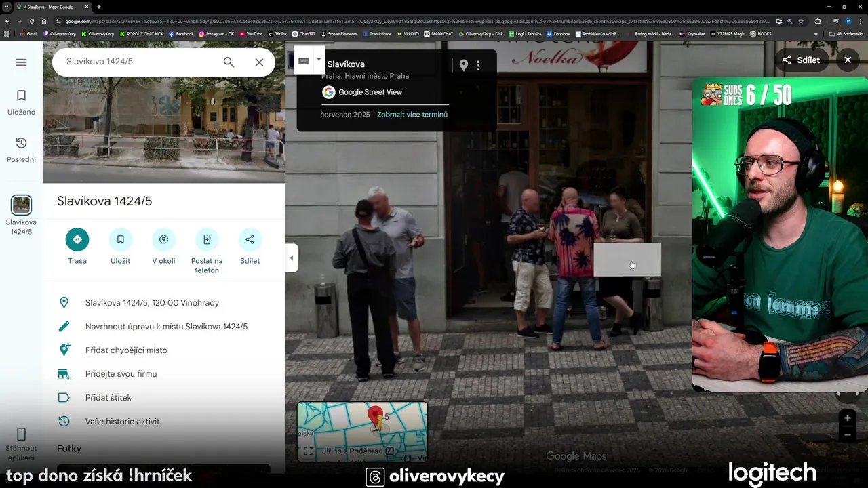Click Navrhnout úpravu k místu Slavíkova 1424/5

163,327
